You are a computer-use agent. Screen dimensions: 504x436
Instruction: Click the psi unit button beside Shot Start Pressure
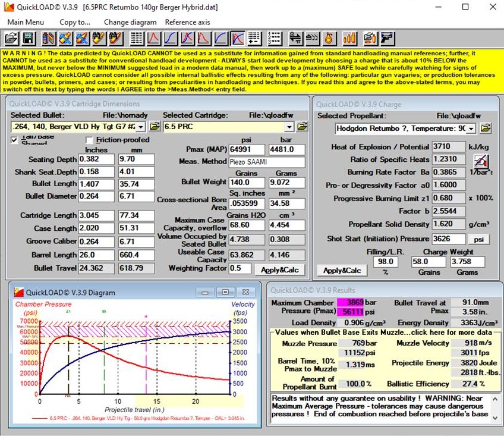pos(478,239)
